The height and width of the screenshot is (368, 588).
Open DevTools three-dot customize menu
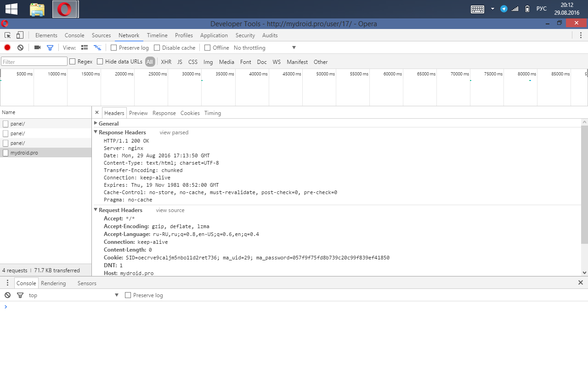pyautogui.click(x=581, y=35)
